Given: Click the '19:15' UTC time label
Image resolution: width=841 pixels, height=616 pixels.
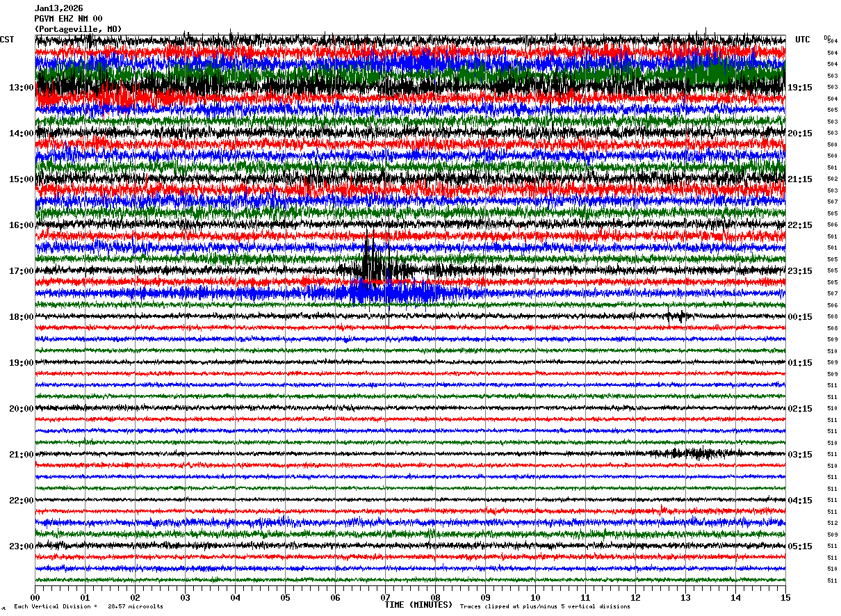Looking at the screenshot, I should coord(799,88).
